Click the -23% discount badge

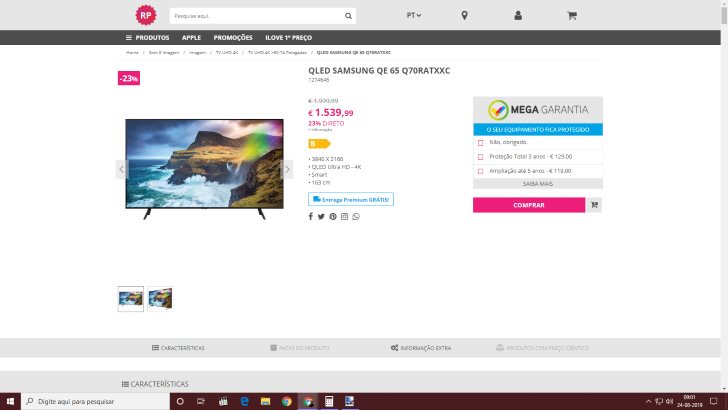[x=129, y=78]
